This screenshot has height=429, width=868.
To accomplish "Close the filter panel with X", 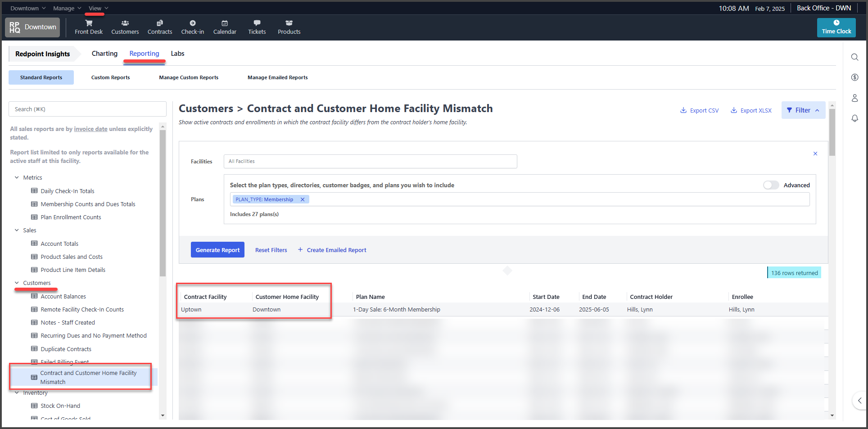I will coord(815,154).
